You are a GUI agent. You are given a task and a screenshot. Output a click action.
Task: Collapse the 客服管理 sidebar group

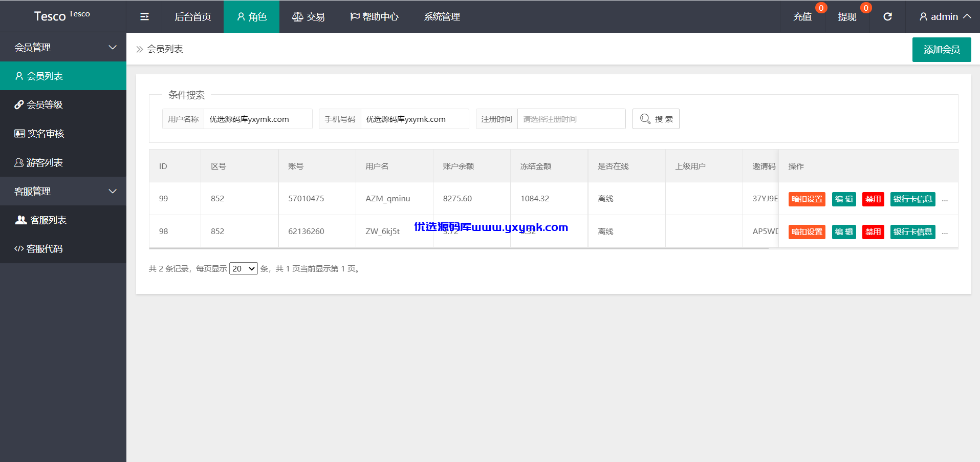click(63, 191)
